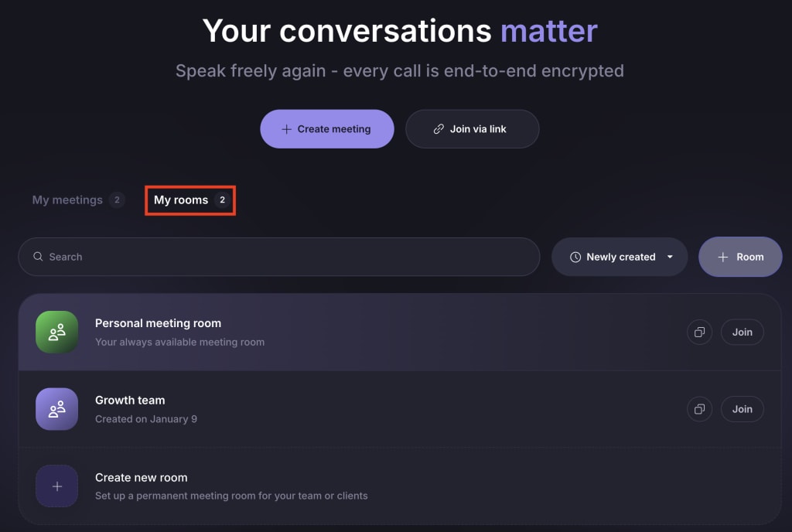Click the plus icon on Create new room
This screenshot has width=792, height=532.
[56, 486]
